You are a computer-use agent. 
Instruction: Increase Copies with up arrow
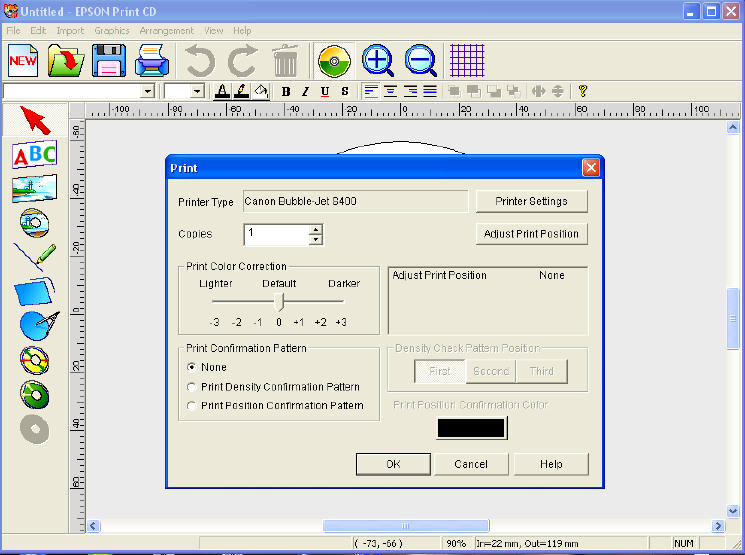[315, 230]
